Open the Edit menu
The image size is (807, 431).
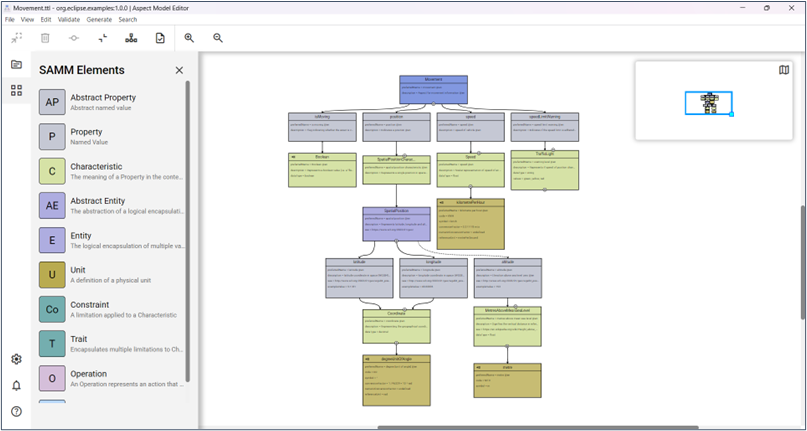point(46,20)
